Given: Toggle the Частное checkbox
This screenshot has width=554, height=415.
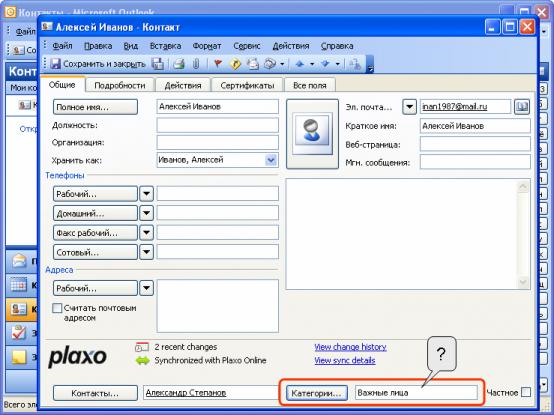Looking at the screenshot, I should tap(526, 392).
